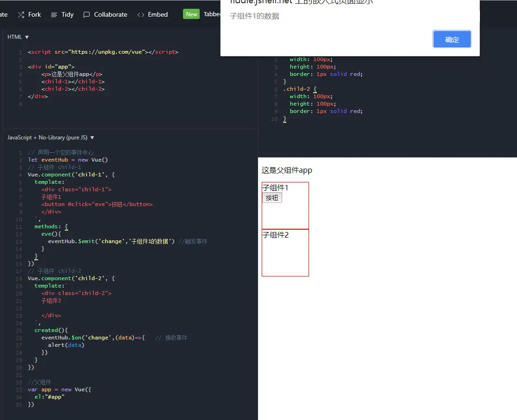Click the Vue.component('child-1' line

[x=71, y=175]
